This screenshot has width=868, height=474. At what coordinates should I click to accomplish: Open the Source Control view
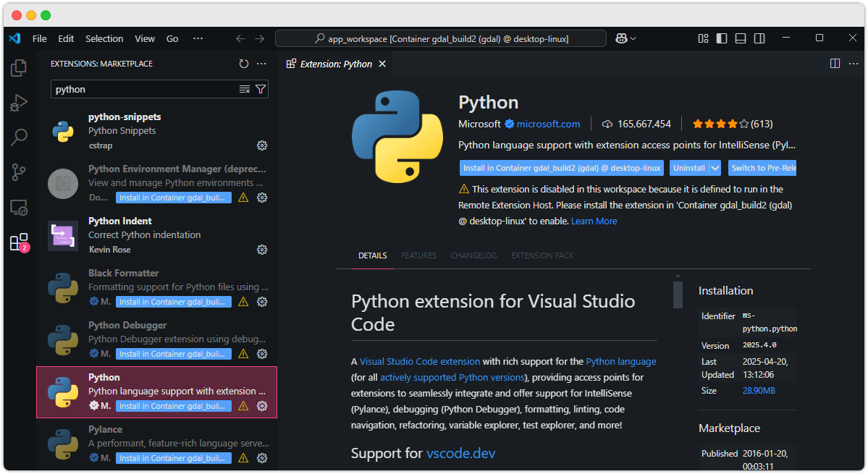(19, 172)
